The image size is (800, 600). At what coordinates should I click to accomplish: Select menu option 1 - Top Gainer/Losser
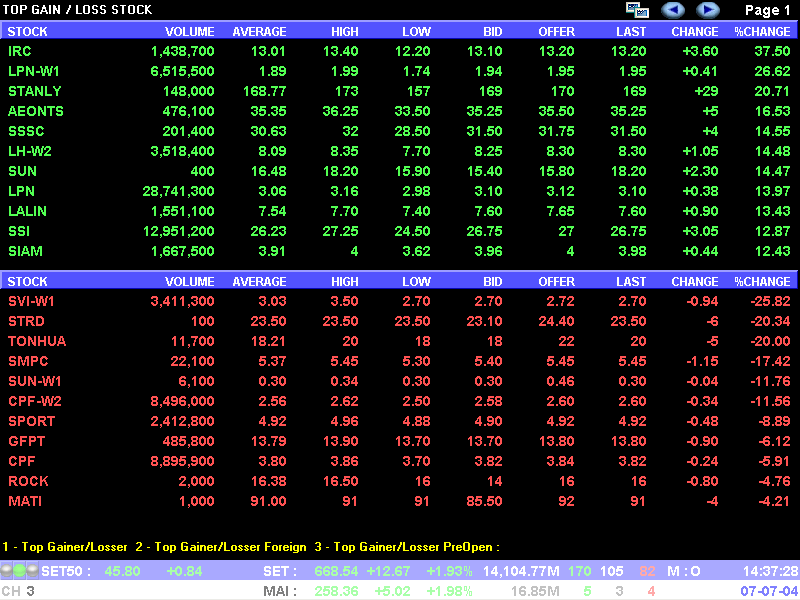[65, 547]
